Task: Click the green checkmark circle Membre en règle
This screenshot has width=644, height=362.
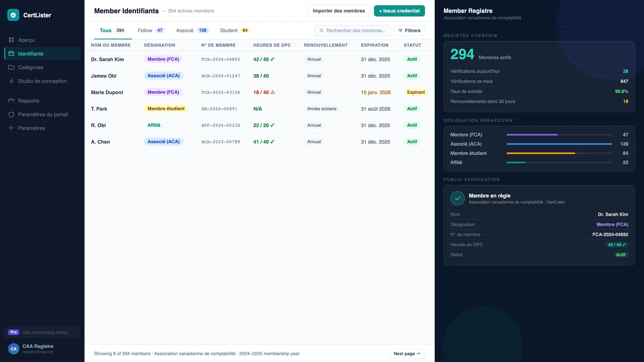Action: tap(458, 198)
